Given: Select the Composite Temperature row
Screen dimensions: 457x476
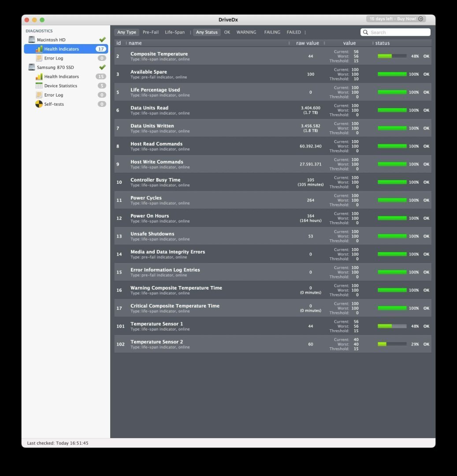Looking at the screenshot, I should click(x=273, y=56).
